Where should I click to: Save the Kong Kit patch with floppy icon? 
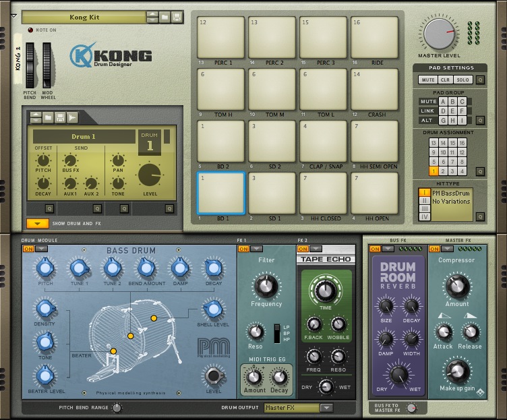tap(177, 17)
